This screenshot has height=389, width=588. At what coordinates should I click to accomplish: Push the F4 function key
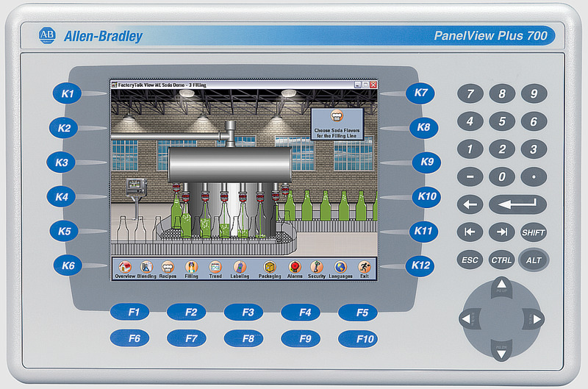pyautogui.click(x=301, y=312)
